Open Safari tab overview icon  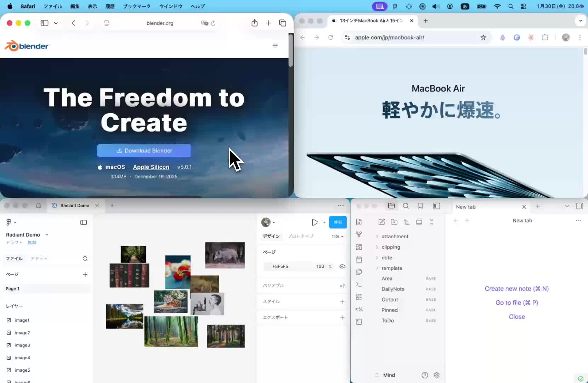pyautogui.click(x=282, y=23)
